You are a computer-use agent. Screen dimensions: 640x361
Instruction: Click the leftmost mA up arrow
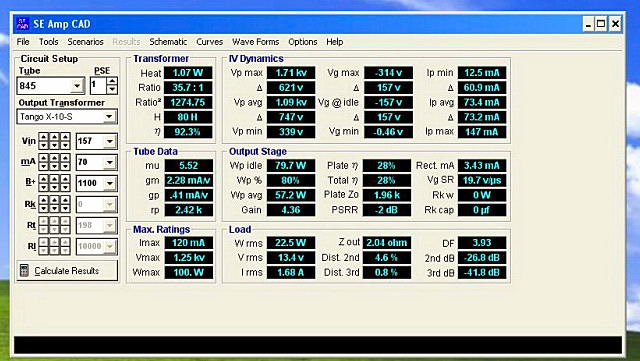(x=44, y=158)
